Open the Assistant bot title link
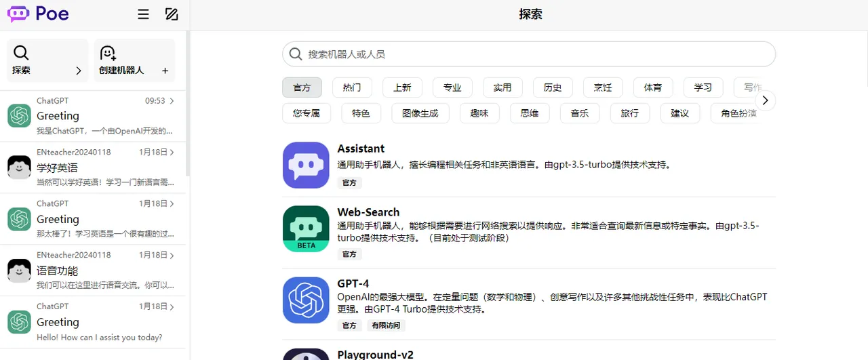 pos(361,148)
